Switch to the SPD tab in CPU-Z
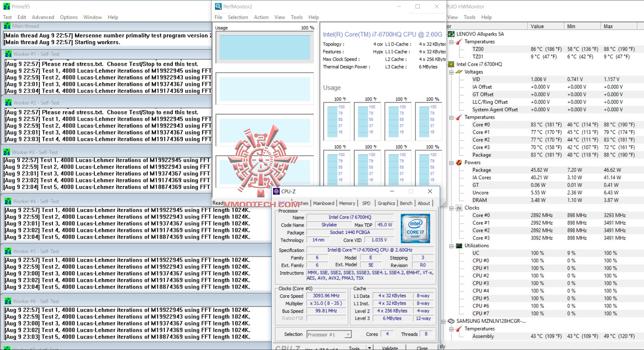 [x=366, y=203]
